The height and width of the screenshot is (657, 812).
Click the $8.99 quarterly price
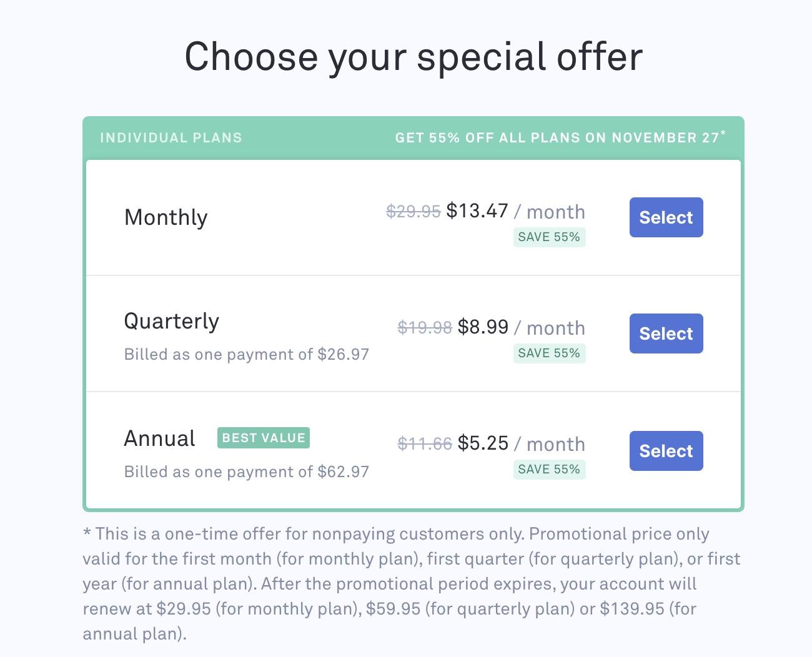[483, 327]
